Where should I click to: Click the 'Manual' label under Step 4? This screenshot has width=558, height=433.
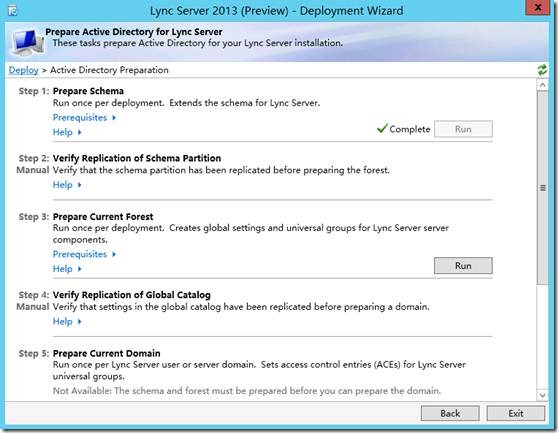[33, 307]
